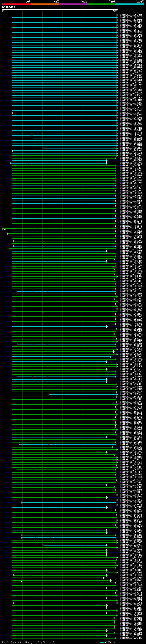Screen dimensions: 146x644
Task: Select label UniRef100_C0H7H1
Action: tap(131, 216)
